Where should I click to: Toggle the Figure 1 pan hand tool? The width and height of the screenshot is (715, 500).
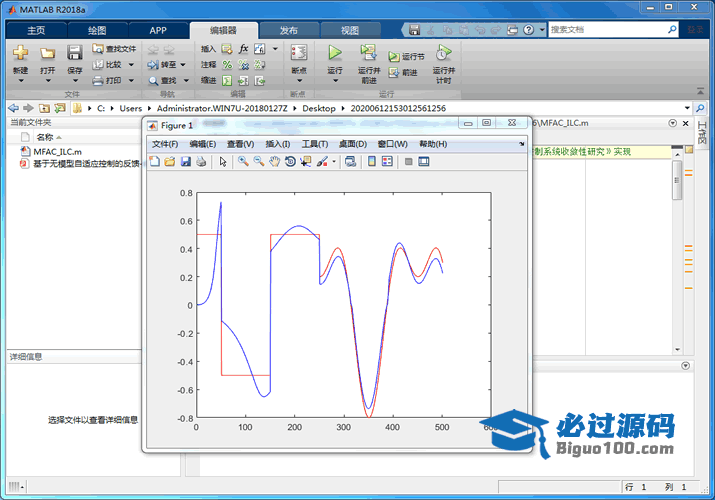pyautogui.click(x=274, y=161)
